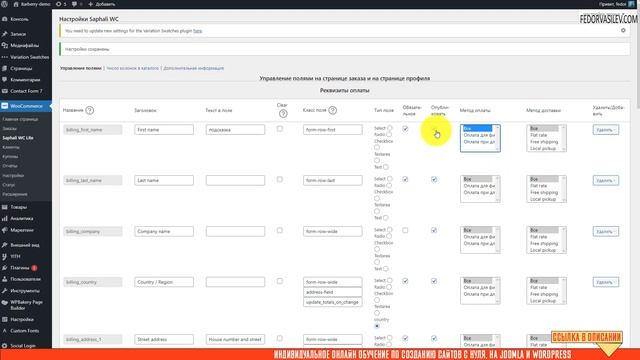Click Удалить button for billing_company row
The width and height of the screenshot is (640, 360).
[x=606, y=231]
